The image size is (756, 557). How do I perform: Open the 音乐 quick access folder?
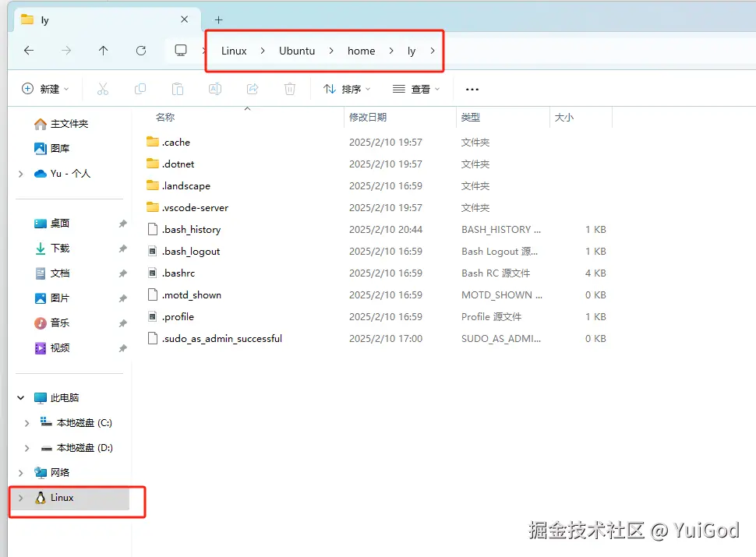click(x=52, y=323)
